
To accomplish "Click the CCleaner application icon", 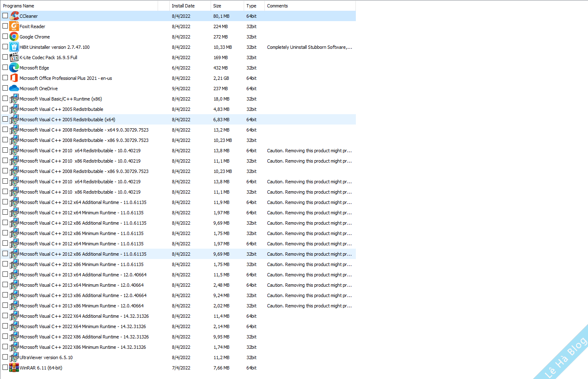I will [14, 16].
